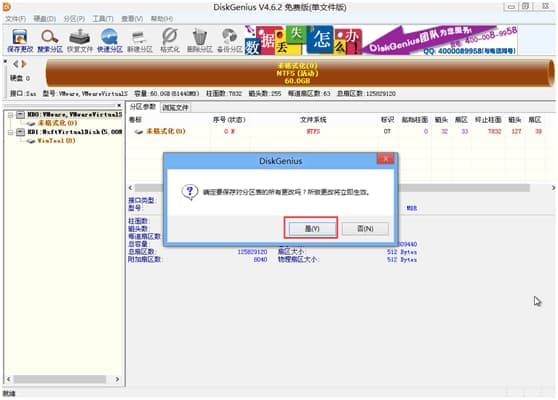Open the 硬盘(D) menu
Viewport: 558px width, 400px height.
pyautogui.click(x=44, y=19)
